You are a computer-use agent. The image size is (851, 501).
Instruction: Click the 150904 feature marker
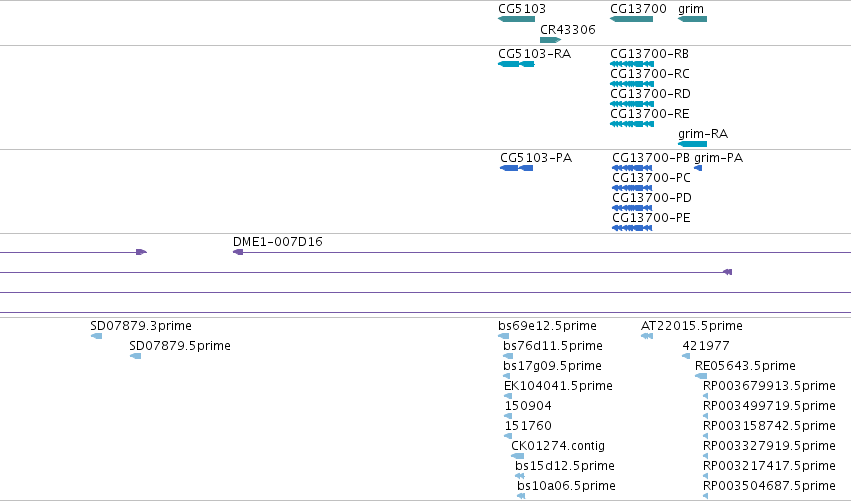(x=508, y=416)
